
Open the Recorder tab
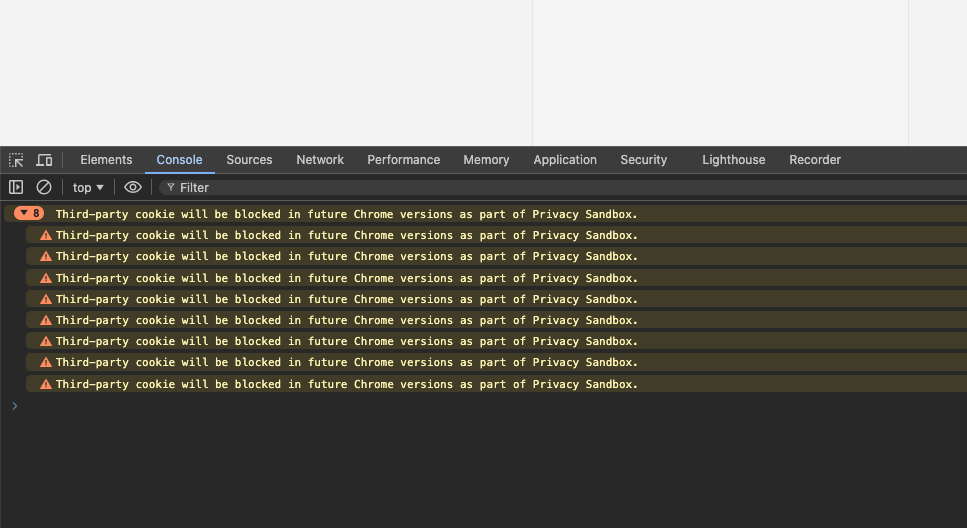point(815,160)
